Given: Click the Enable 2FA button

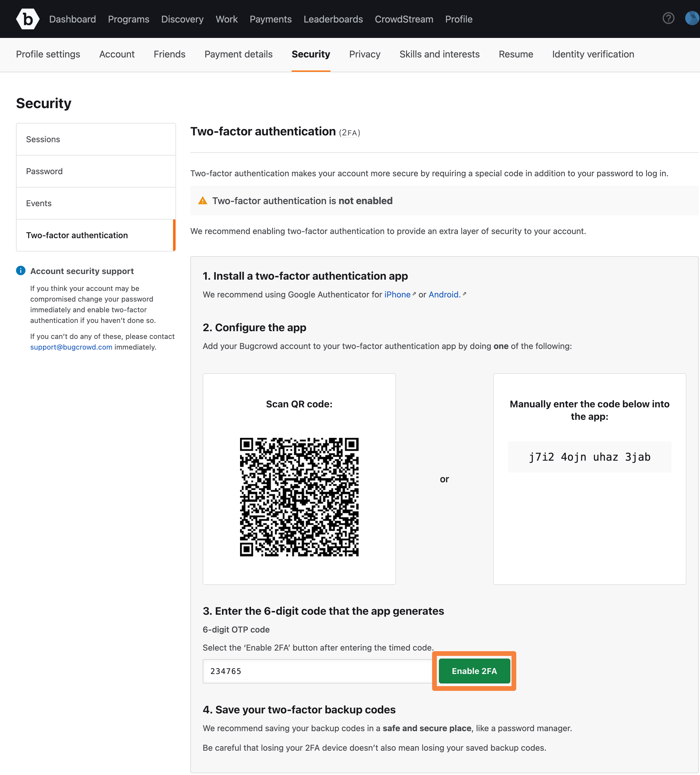Looking at the screenshot, I should [474, 671].
